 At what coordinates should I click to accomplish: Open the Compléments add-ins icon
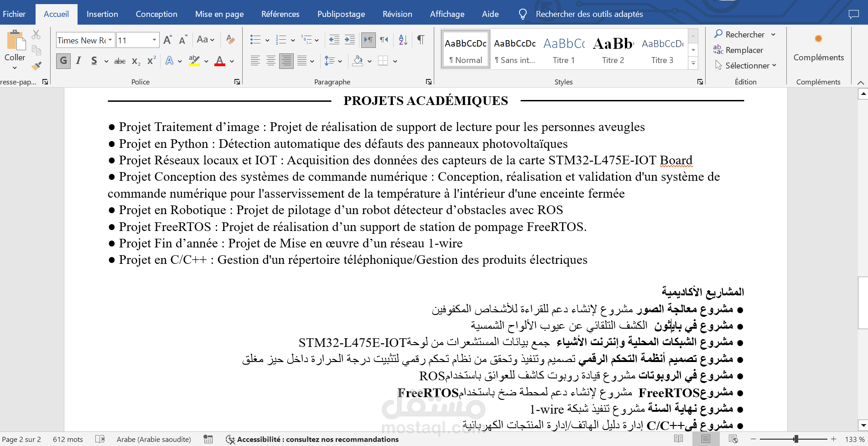(x=818, y=39)
